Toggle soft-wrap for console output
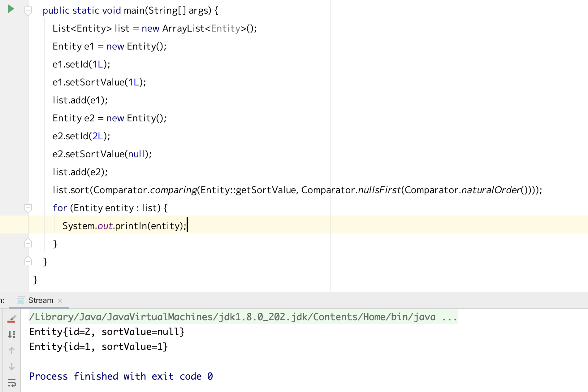 point(12,383)
